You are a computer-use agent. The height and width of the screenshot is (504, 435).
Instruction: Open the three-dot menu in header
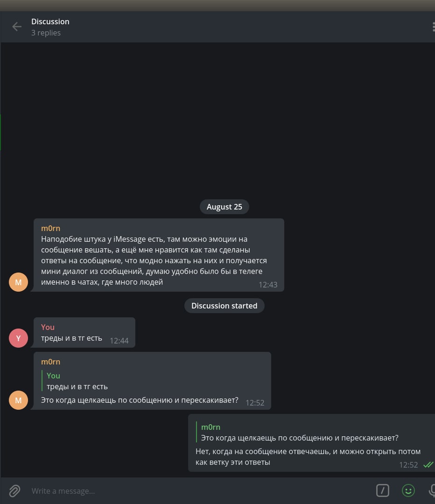433,27
